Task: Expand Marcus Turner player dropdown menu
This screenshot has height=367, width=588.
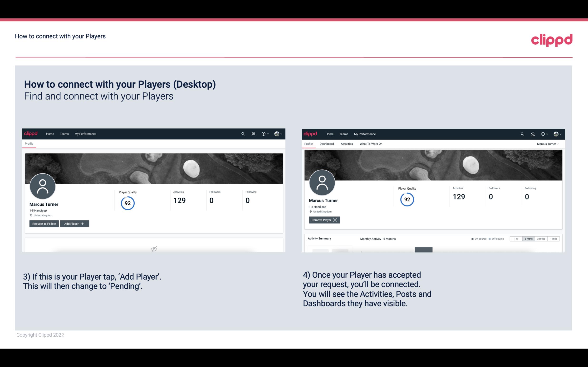Action: point(549,144)
